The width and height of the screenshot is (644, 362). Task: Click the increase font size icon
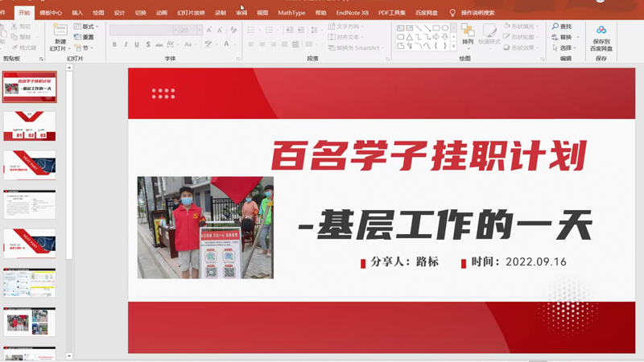209,30
